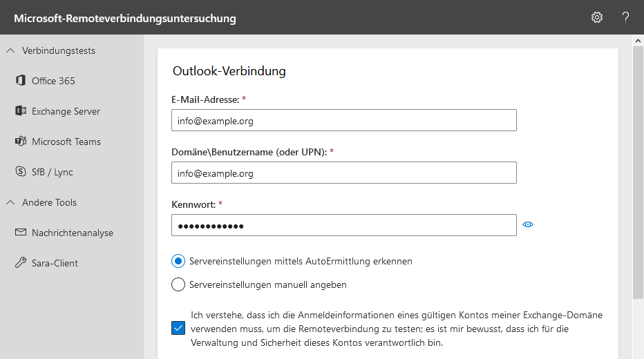Viewport: 644px width, 359px height.
Task: Select Servereinstellungen manuell angeben option
Action: pyautogui.click(x=178, y=284)
